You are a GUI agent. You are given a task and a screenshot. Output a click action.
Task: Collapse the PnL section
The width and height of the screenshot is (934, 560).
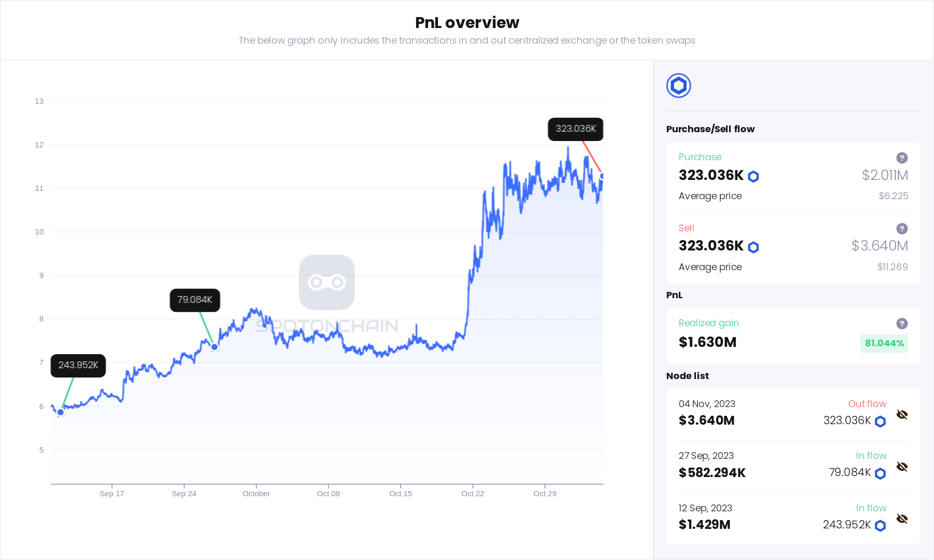675,295
